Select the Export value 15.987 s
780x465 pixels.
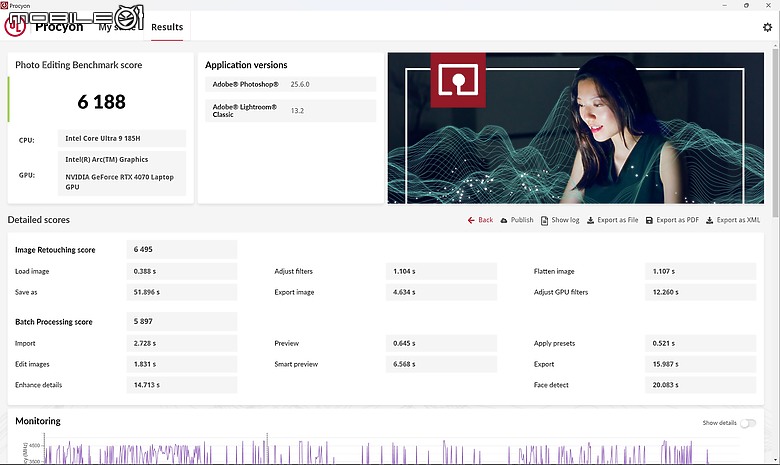666,364
